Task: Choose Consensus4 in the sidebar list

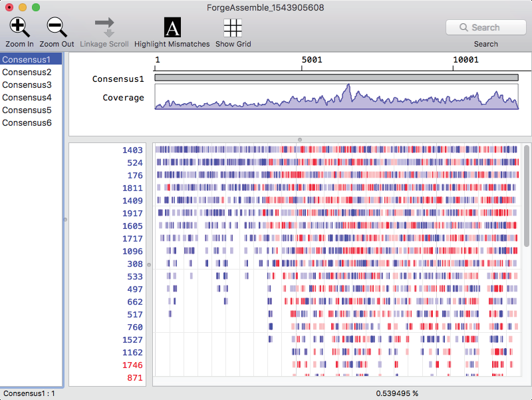Action: 31,97
